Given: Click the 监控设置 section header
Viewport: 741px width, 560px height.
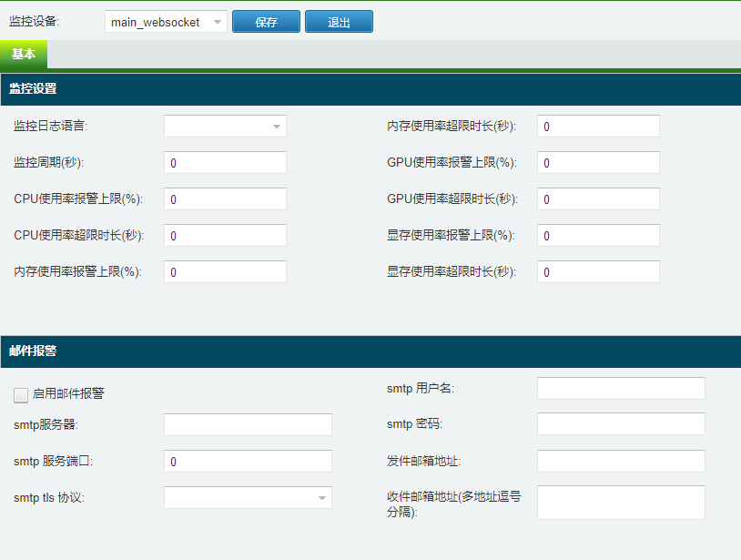Looking at the screenshot, I should pos(370,89).
